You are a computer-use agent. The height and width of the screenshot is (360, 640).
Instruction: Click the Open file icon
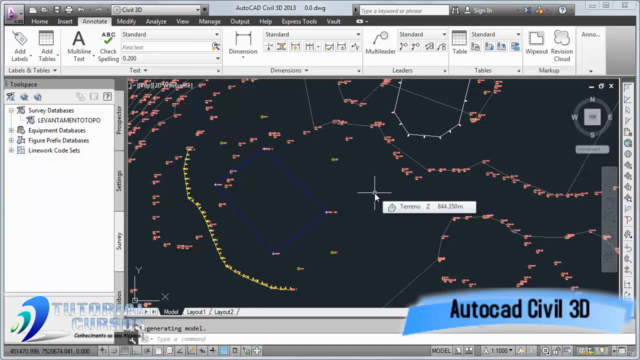pyautogui.click(x=44, y=10)
